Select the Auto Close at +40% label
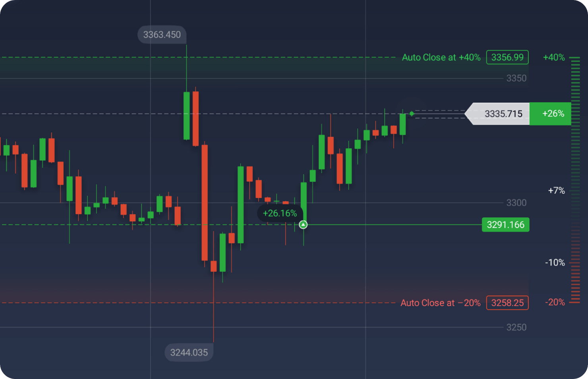 [x=441, y=57]
